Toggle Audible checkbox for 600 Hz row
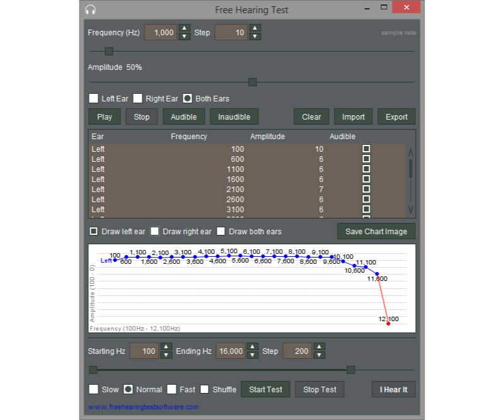 [366, 159]
